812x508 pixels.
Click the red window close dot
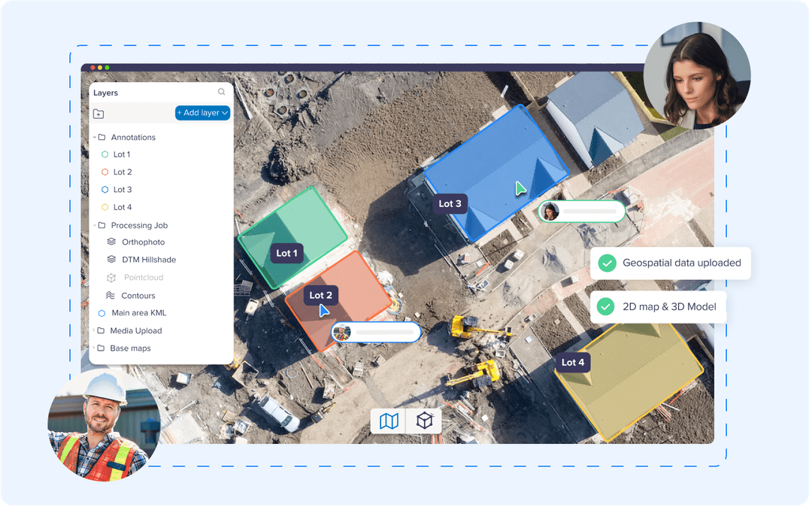92,68
